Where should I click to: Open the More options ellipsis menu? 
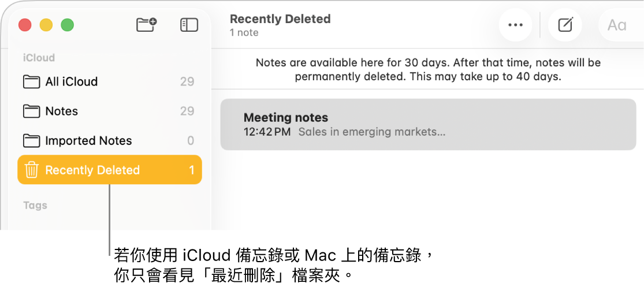pyautogui.click(x=515, y=25)
